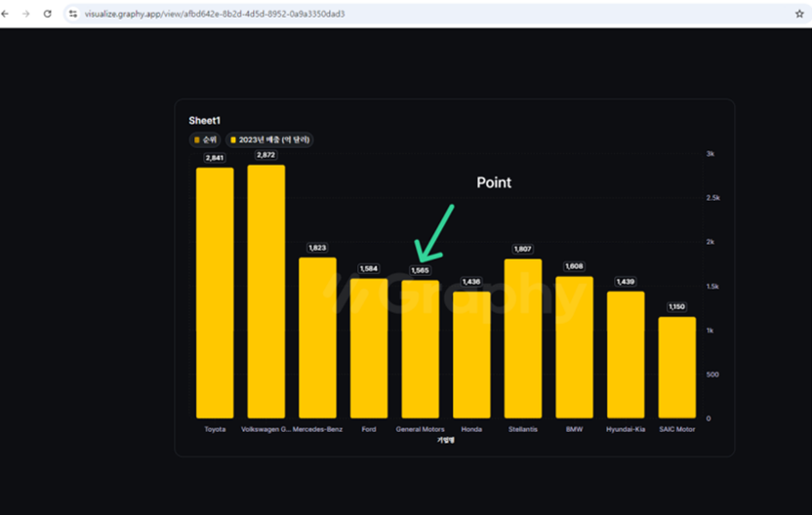Click the Sheet1 chart title
812x515 pixels.
205,121
